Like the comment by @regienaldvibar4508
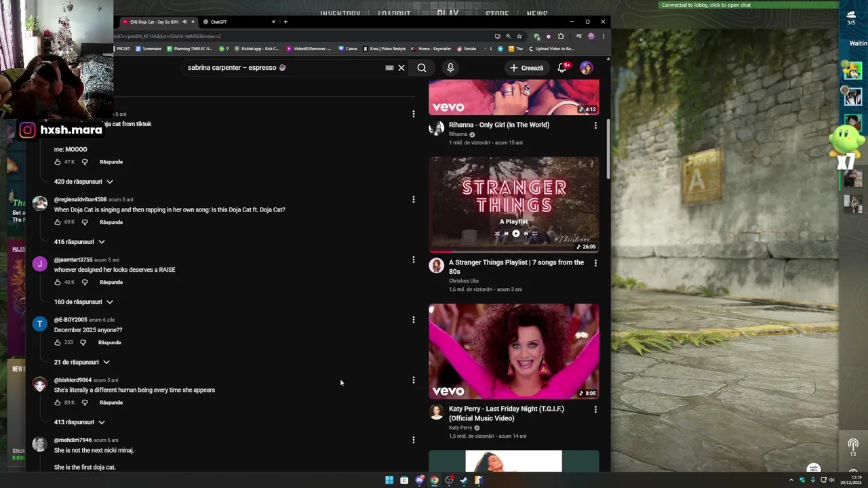Screen dimensions: 868x488 click(58, 222)
